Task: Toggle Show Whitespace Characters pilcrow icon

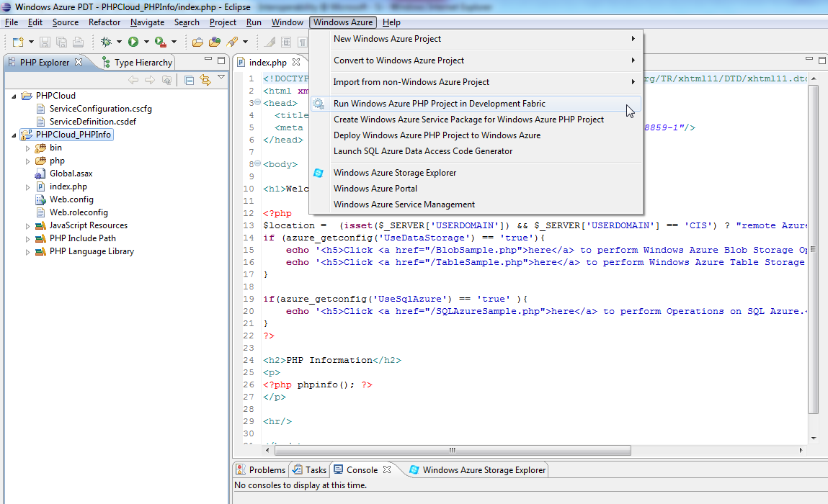Action: coord(302,42)
